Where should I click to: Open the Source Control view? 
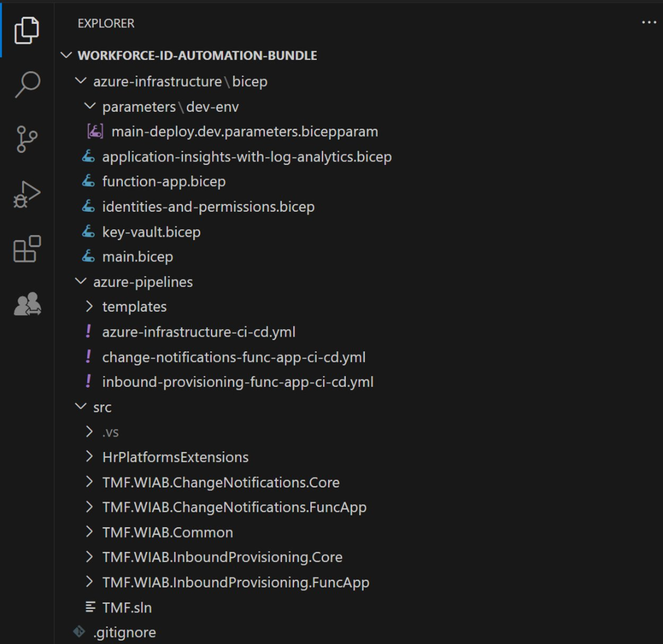[27, 139]
